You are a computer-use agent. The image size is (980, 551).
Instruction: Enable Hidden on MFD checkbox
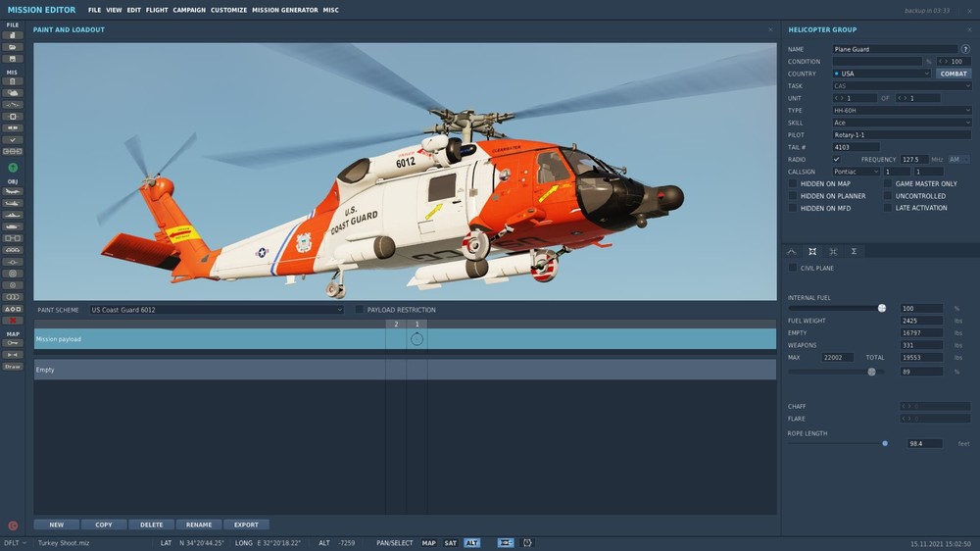click(x=793, y=208)
